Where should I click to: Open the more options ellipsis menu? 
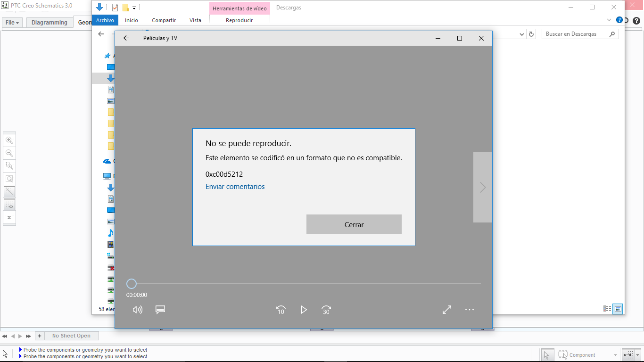470,310
